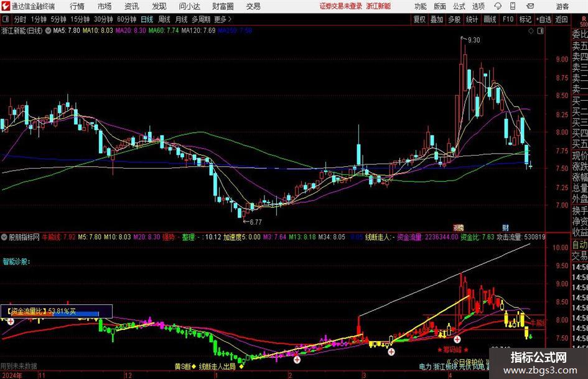The image size is (588, 379).
Task: Open F10 company info button
Action: coord(508,19)
